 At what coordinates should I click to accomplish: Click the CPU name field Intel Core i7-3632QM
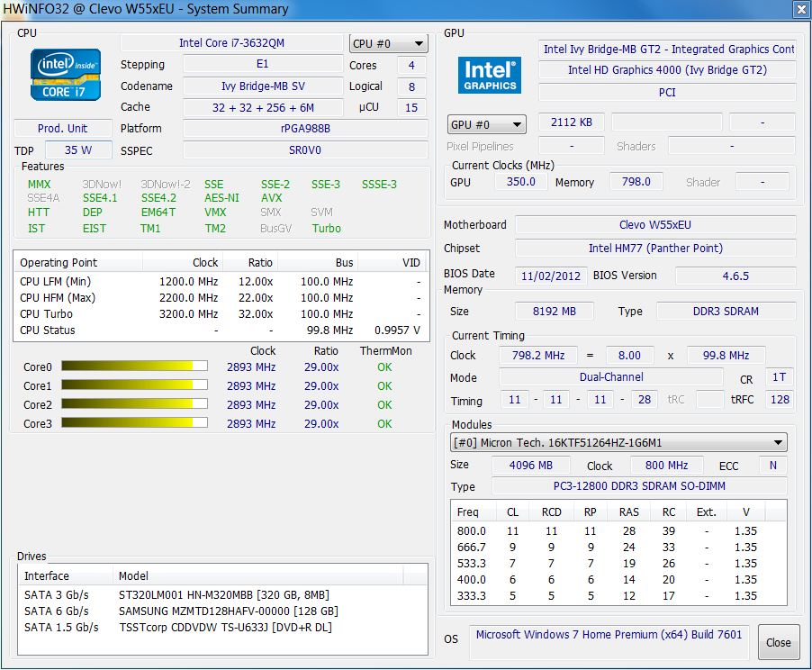click(231, 43)
